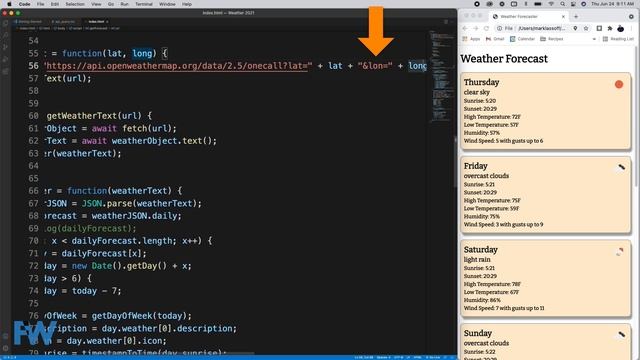Open the Explorer icon in VS Code activity bar
The height and width of the screenshot is (360, 640).
[5, 23]
